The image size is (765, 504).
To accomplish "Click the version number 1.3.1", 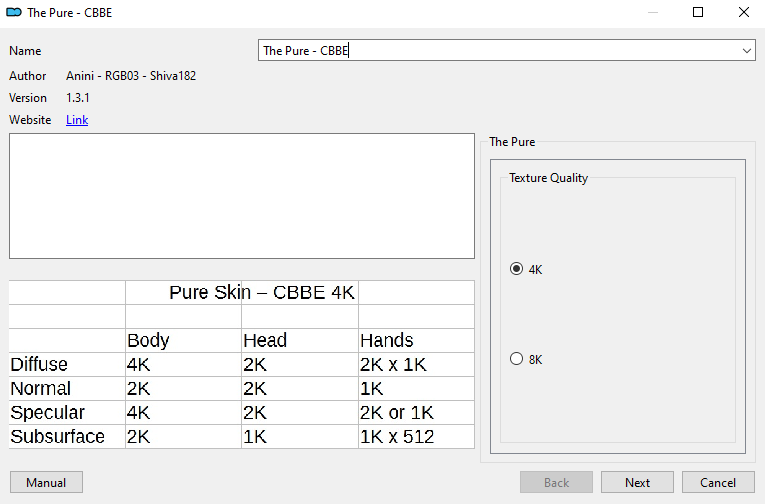I will pos(78,98).
